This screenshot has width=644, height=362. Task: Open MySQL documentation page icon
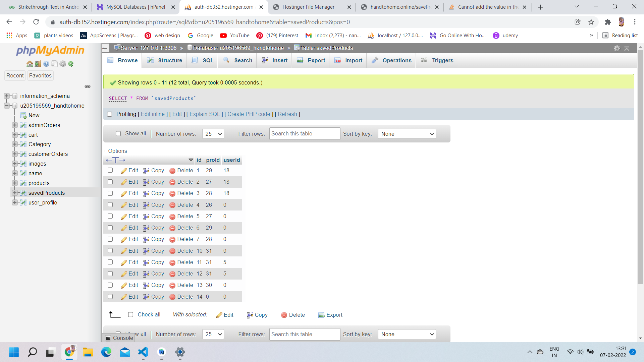click(54, 64)
